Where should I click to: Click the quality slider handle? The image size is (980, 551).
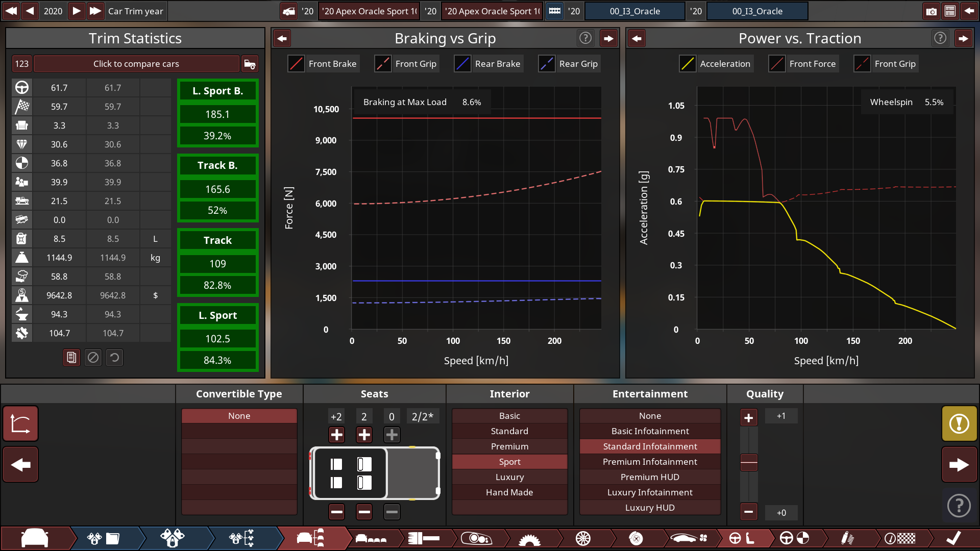(749, 462)
